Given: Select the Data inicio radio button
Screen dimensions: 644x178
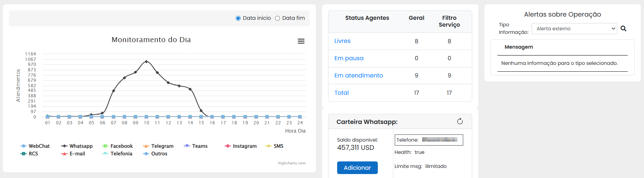Looking at the screenshot, I should [x=238, y=18].
